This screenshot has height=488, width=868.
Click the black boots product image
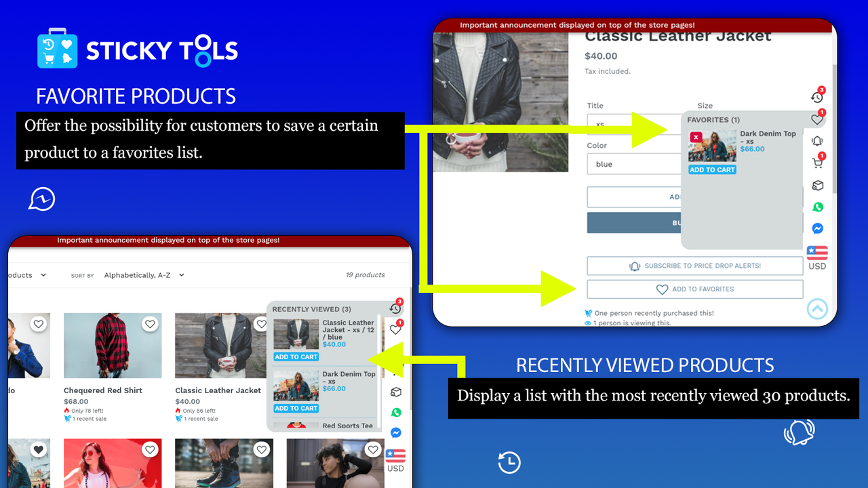(224, 463)
